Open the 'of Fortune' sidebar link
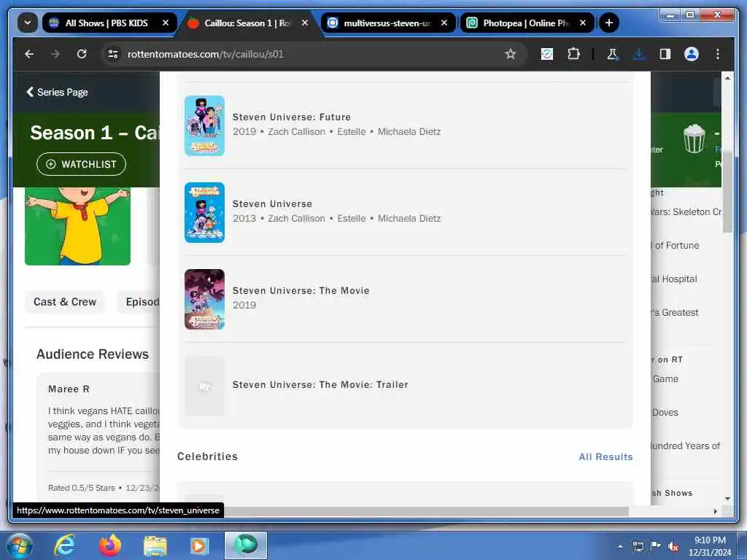Screen dimensions: 747x560 click(x=675, y=246)
